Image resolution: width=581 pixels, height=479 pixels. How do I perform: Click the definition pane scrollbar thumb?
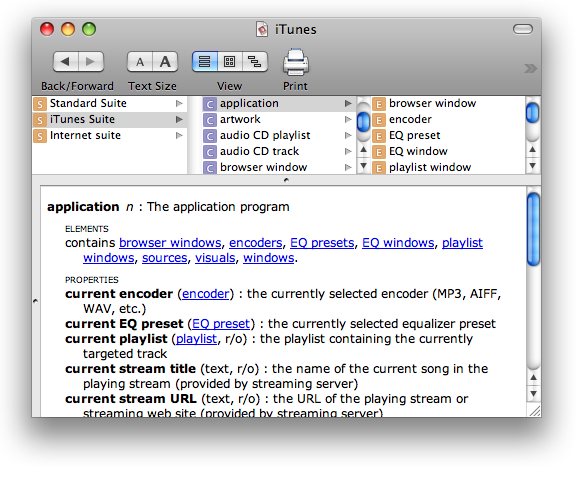[x=533, y=229]
